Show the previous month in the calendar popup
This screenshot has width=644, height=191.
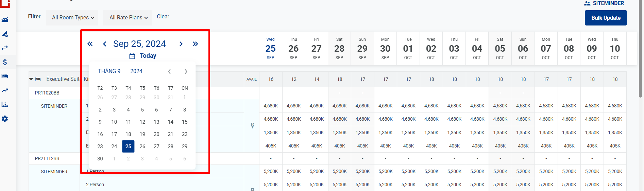(x=169, y=71)
